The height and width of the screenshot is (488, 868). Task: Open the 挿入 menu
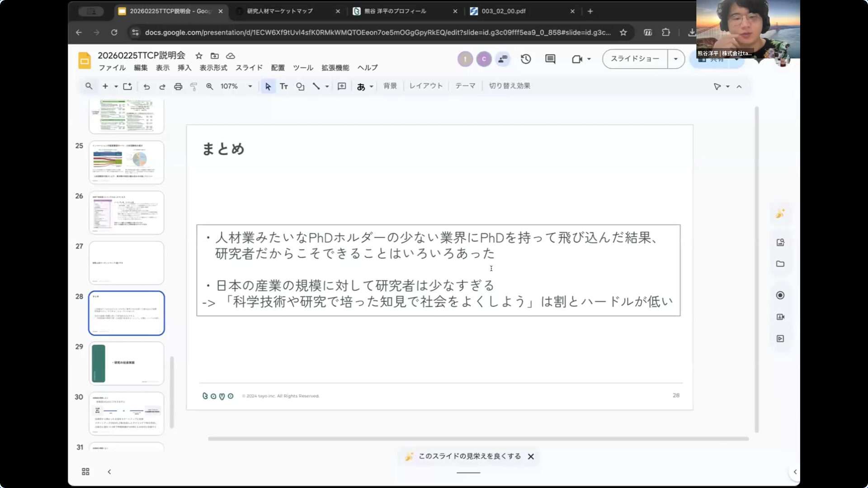[x=184, y=68]
